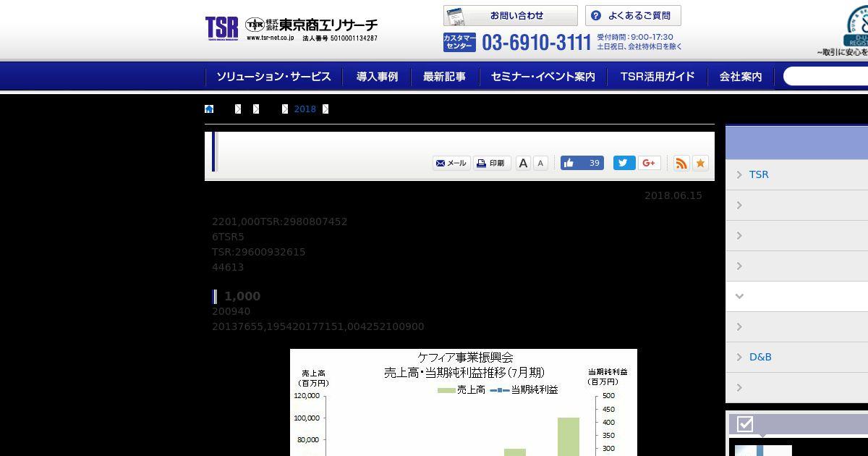Select the large font size A button
Image resolution: width=868 pixels, height=456 pixels.
tap(523, 163)
